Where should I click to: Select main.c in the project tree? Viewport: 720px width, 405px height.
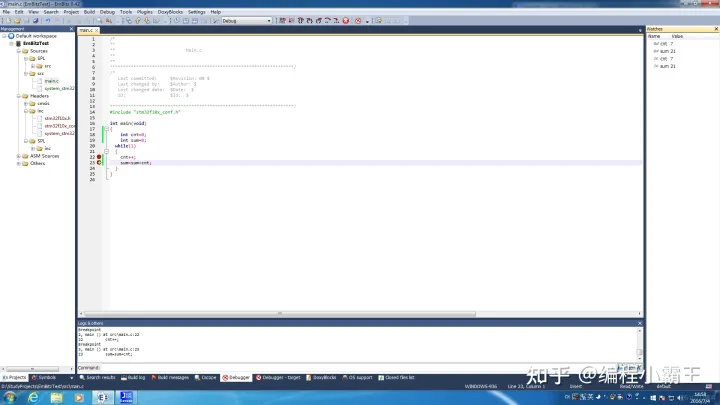tap(51, 81)
